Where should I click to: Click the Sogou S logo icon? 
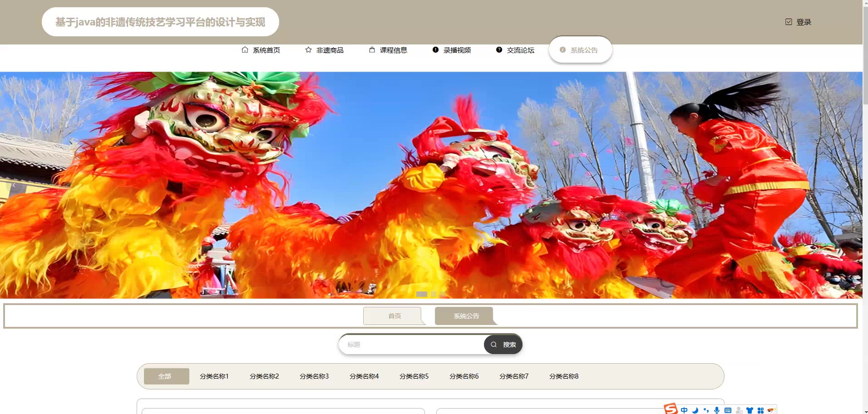pyautogui.click(x=671, y=409)
